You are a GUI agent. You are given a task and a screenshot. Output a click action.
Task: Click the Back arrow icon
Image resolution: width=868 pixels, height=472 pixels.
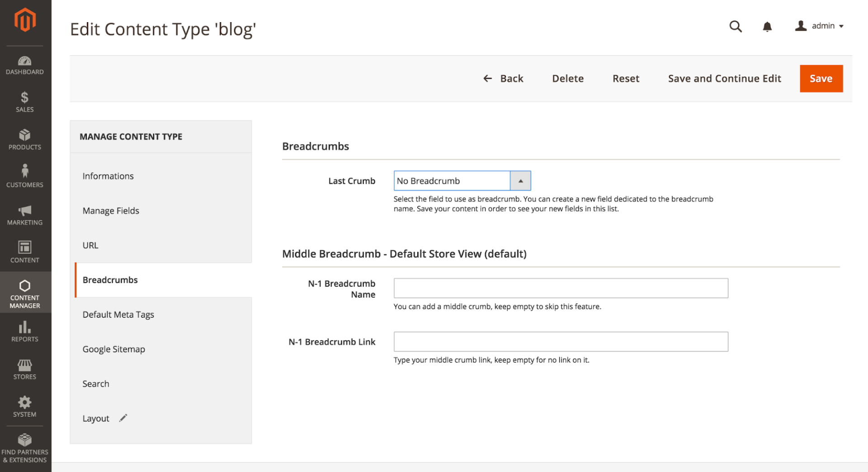[x=487, y=78]
